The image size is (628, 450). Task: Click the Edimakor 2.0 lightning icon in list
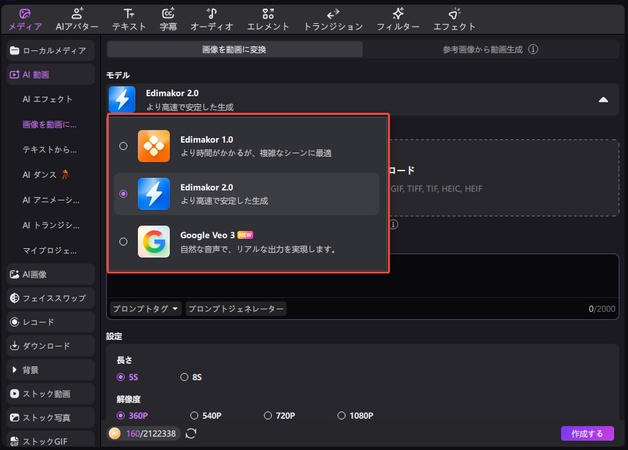tap(154, 194)
